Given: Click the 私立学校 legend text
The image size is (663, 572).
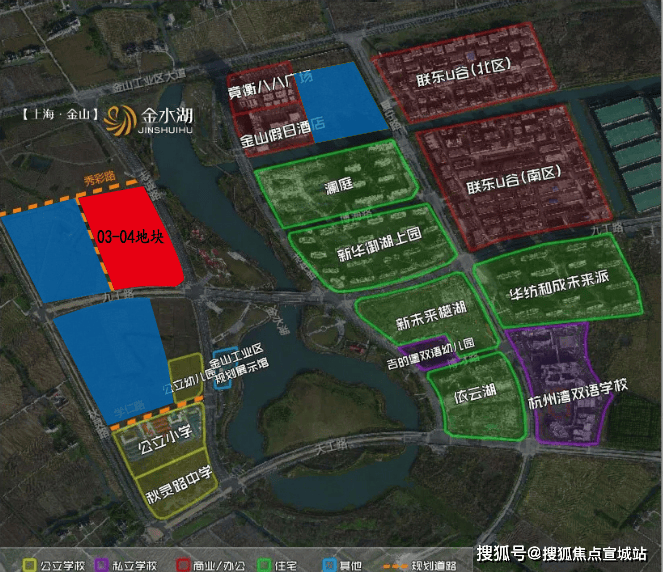Looking at the screenshot, I should 134,566.
